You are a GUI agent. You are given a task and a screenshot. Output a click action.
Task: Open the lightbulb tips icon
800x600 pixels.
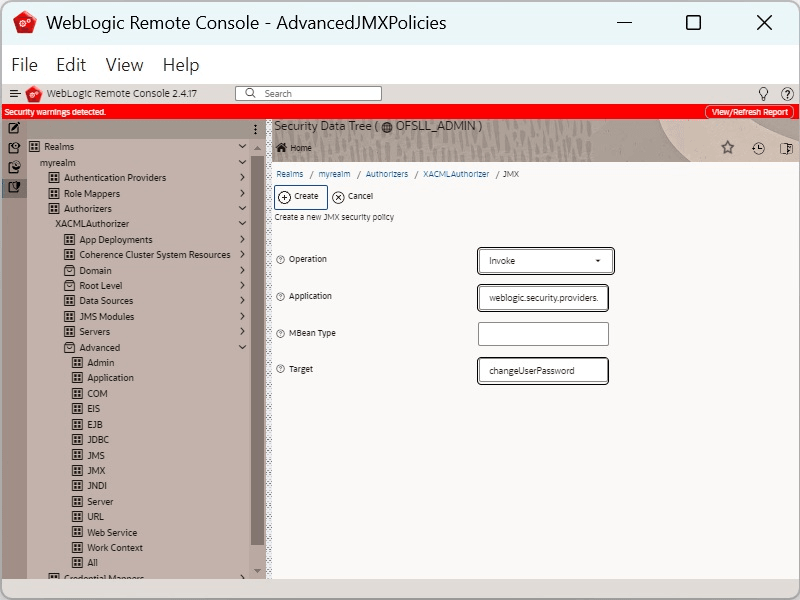(x=763, y=93)
